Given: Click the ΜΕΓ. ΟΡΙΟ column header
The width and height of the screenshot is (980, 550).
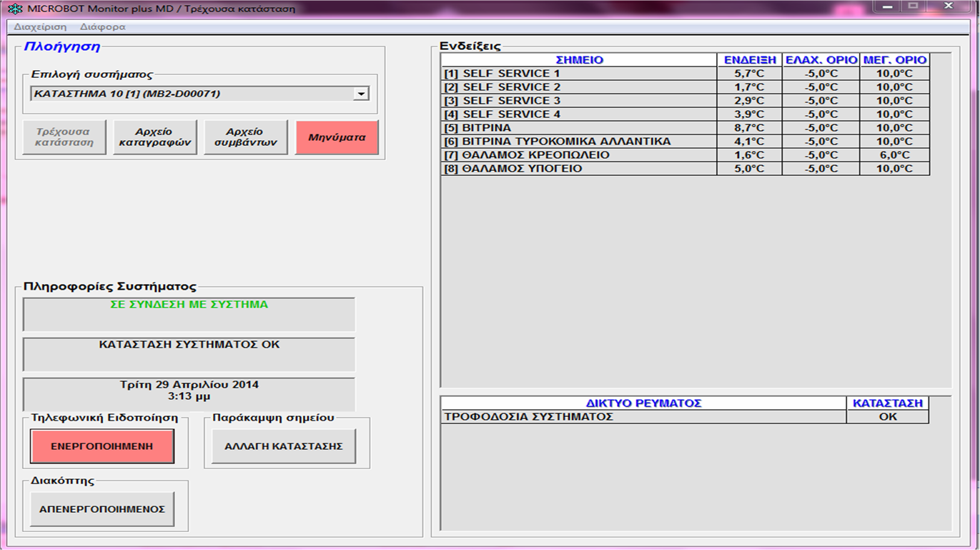Looking at the screenshot, I should [x=894, y=59].
